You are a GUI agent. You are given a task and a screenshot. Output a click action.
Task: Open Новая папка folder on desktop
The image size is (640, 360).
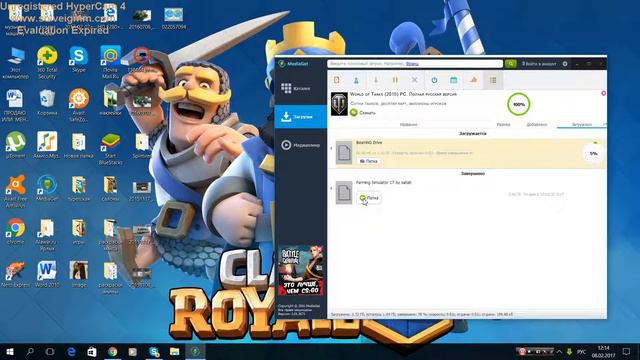(x=78, y=146)
